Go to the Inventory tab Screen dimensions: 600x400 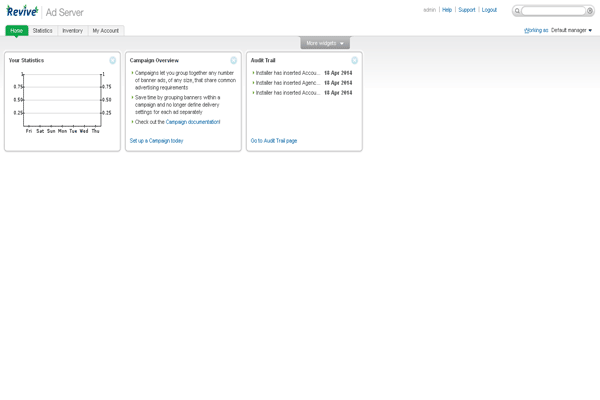tap(72, 31)
